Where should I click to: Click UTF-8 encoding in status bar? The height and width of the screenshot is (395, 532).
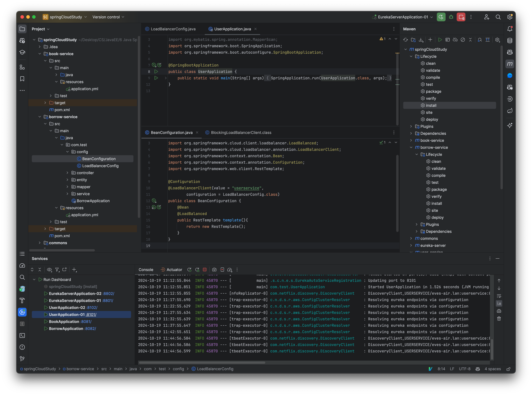(465, 369)
